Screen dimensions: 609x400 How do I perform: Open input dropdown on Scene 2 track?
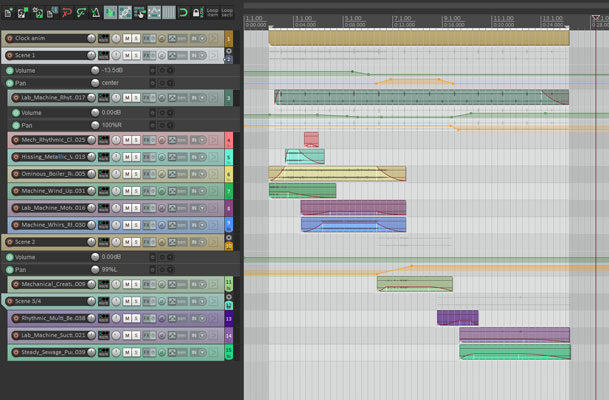coord(202,242)
